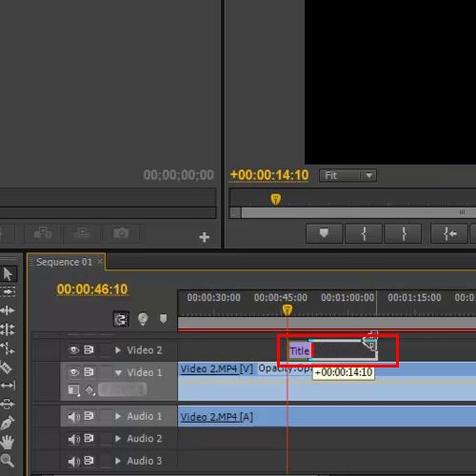This screenshot has height=476, width=476.
Task: Set an unnumbered timeline marker
Action: pyautogui.click(x=163, y=319)
